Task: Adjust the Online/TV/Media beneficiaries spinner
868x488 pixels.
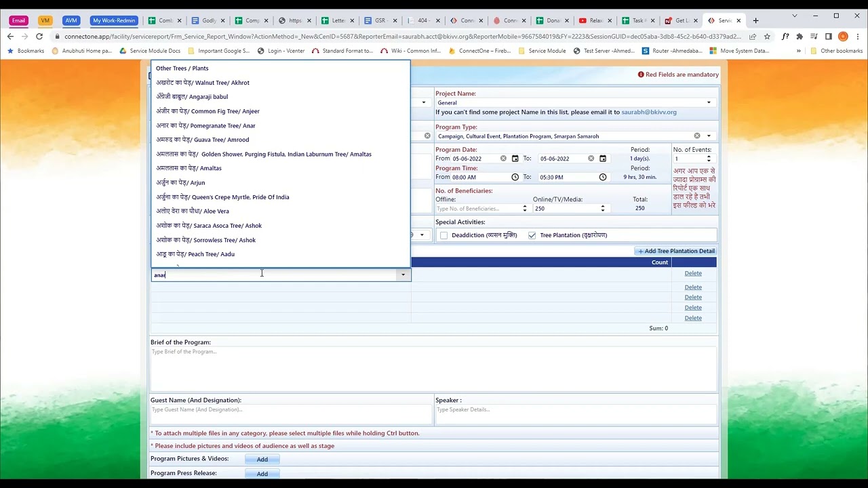Action: point(603,209)
